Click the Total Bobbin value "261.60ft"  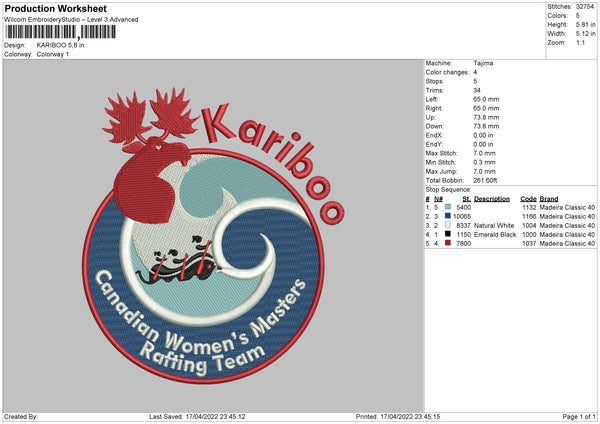(485, 180)
